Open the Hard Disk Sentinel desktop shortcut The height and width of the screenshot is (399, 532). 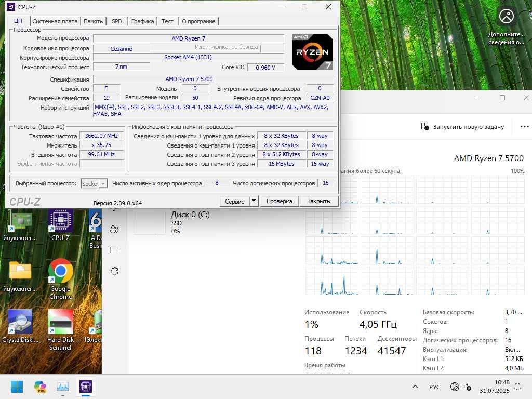click(x=60, y=330)
